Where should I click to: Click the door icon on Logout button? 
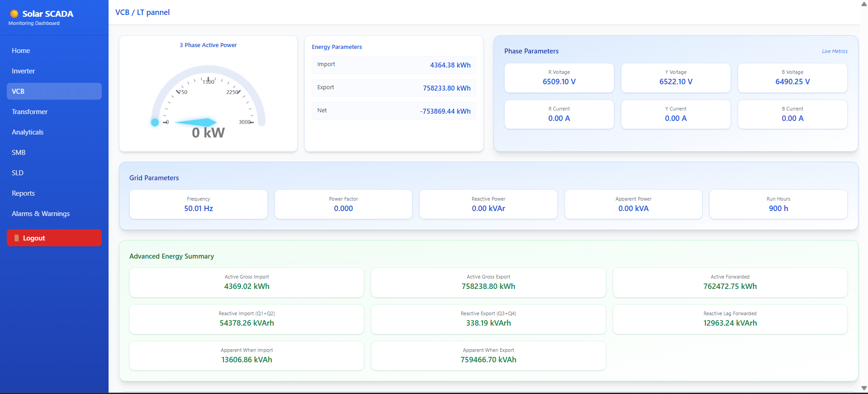pyautogui.click(x=17, y=238)
